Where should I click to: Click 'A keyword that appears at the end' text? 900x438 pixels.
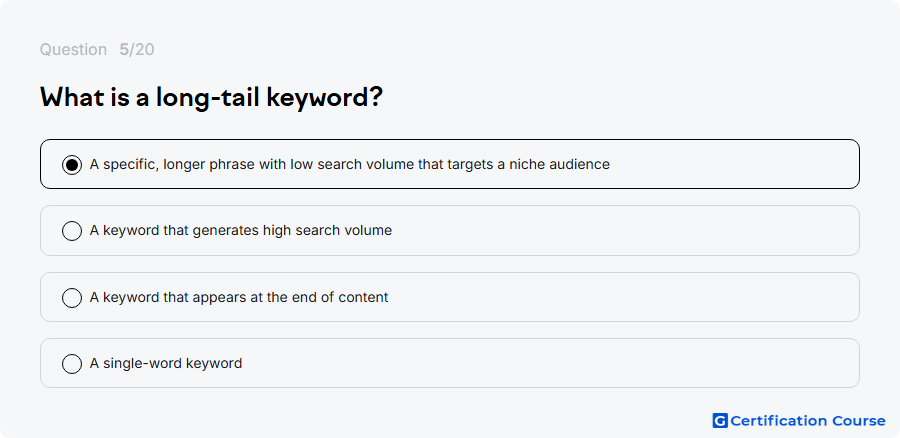coord(239,297)
